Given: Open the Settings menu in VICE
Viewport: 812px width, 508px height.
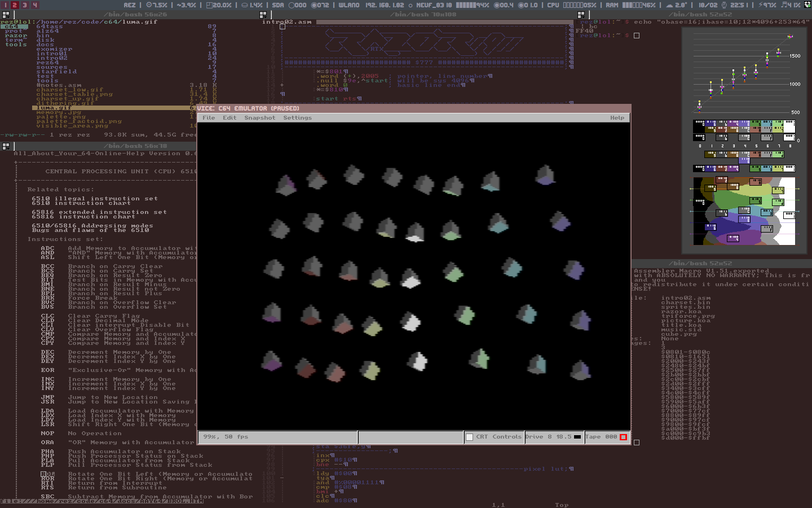Looking at the screenshot, I should (x=297, y=118).
